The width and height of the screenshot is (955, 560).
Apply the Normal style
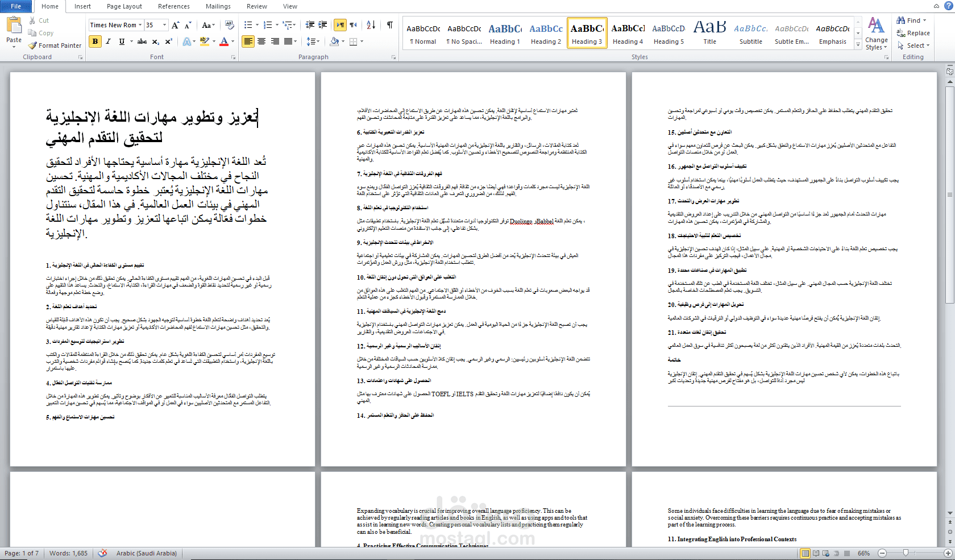pyautogui.click(x=423, y=34)
